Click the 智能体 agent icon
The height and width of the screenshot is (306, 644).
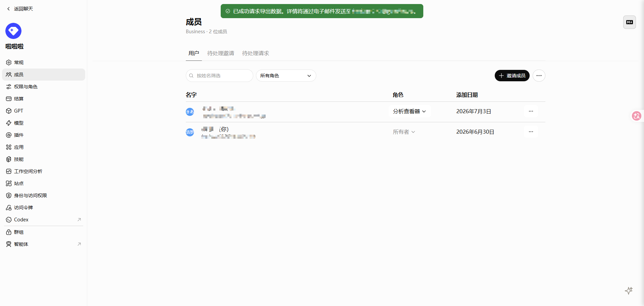[9, 244]
